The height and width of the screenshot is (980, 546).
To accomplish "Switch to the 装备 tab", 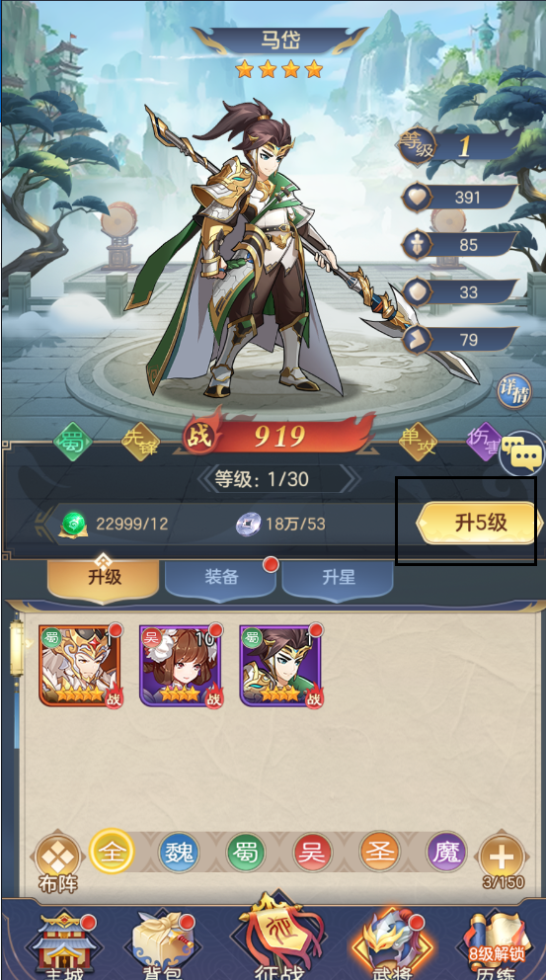I will click(x=220, y=578).
